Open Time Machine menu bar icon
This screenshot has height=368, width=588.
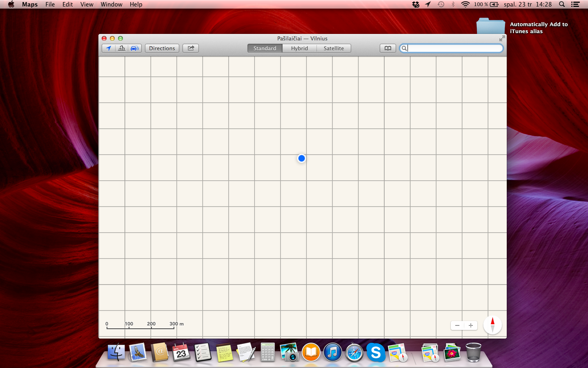[x=441, y=4]
